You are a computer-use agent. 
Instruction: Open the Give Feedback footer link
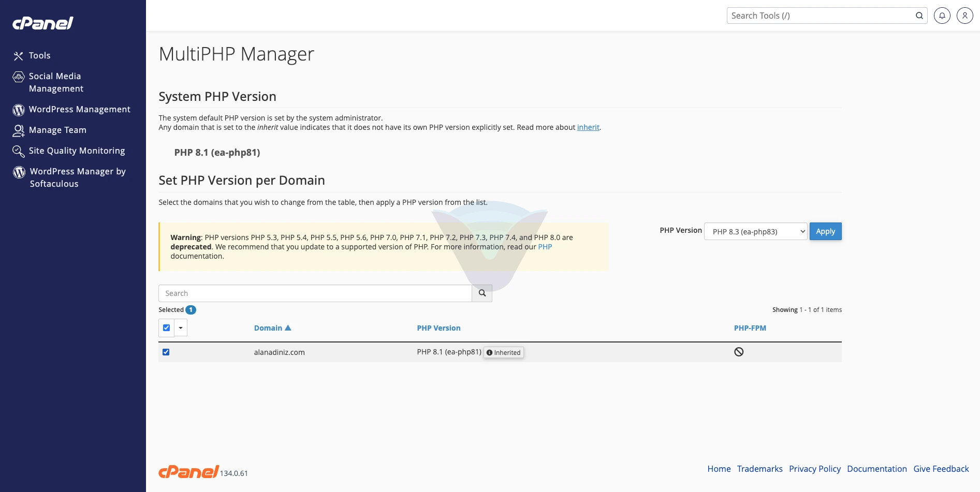[x=941, y=469]
